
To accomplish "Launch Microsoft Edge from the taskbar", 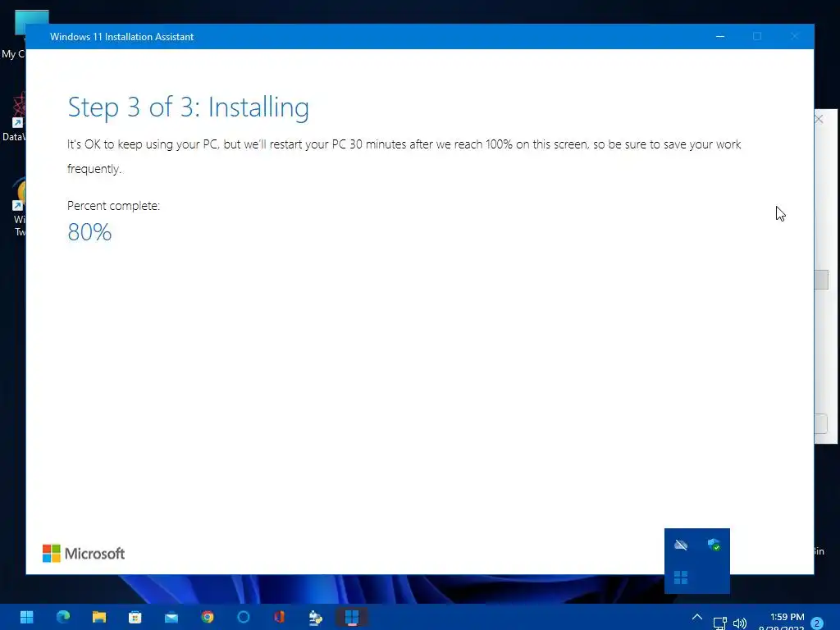I will click(63, 617).
